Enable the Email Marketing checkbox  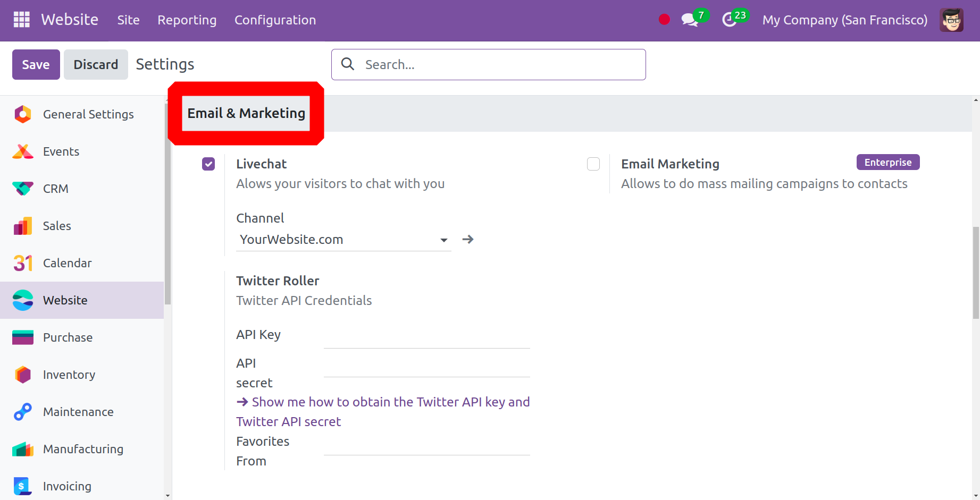(x=593, y=164)
